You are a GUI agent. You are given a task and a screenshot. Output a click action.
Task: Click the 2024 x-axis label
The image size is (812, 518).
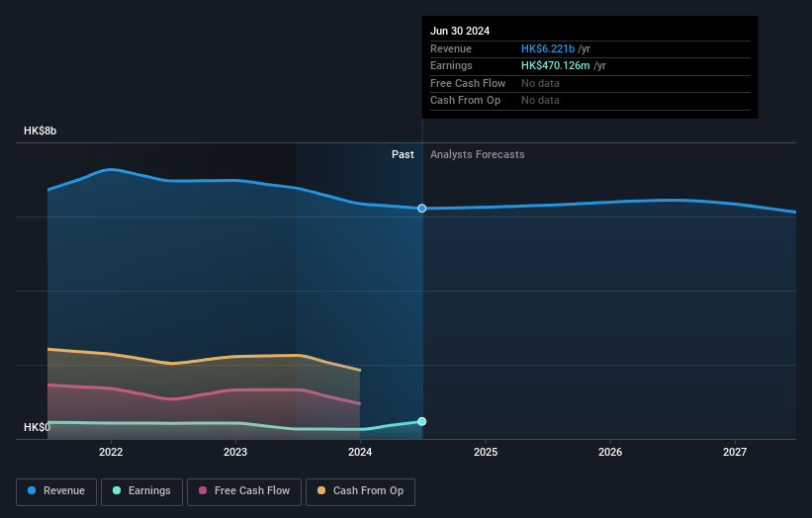pos(360,452)
